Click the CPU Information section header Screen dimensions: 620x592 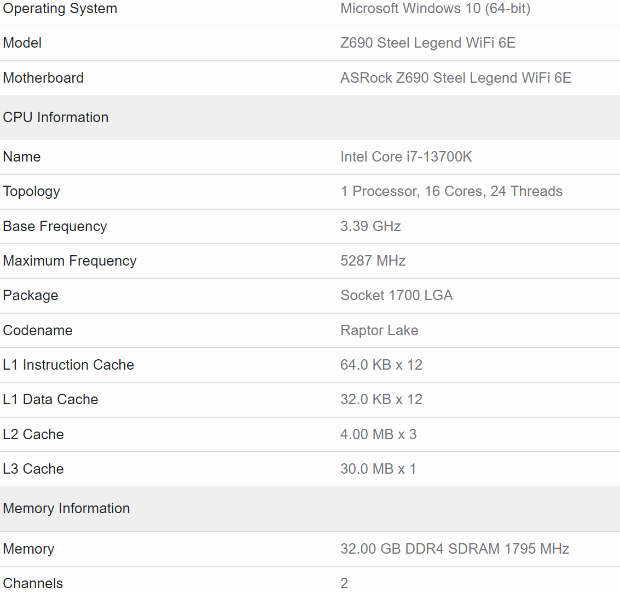point(56,117)
